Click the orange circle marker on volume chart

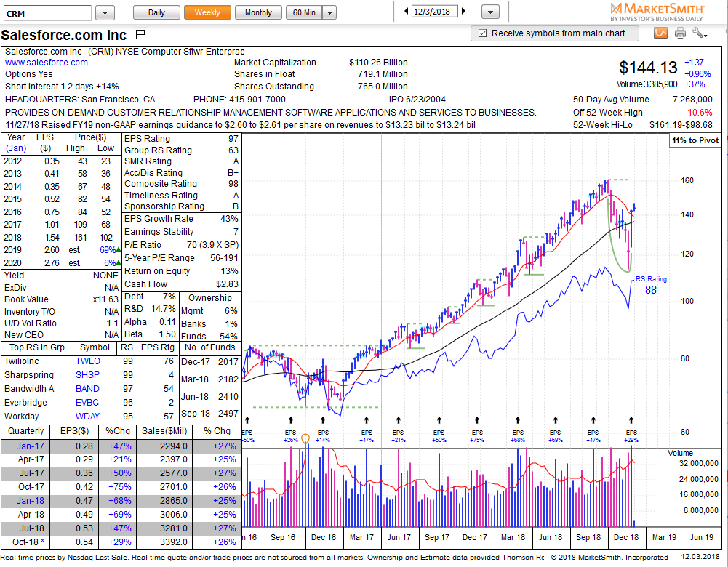(x=305, y=438)
